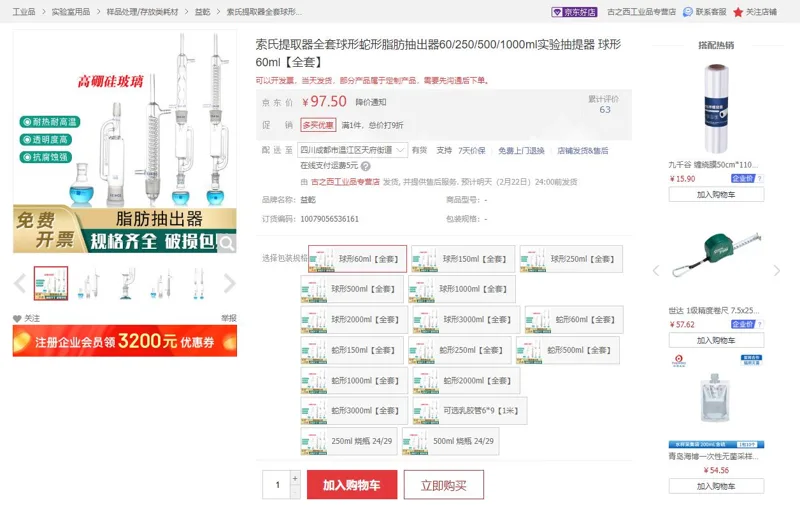Click the 关注 heart icon
800x505 pixels.
pyautogui.click(x=17, y=318)
